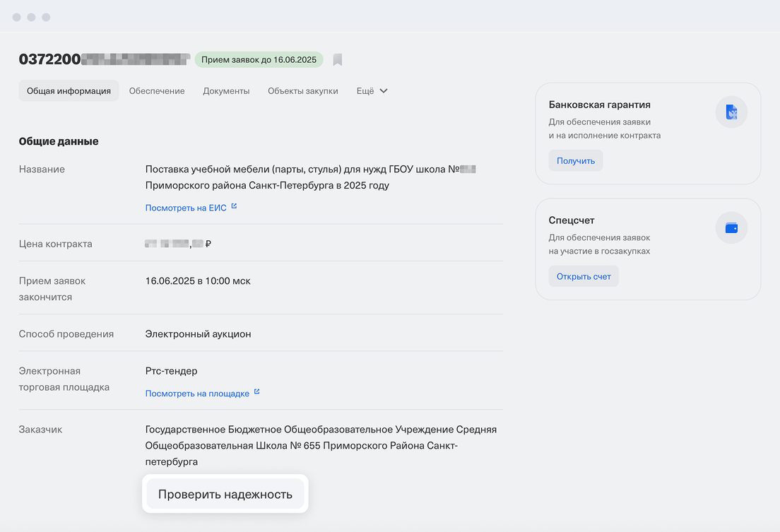The width and height of the screenshot is (780, 532).
Task: Click external-link arrow beside Посмотреть на ЕИС
Action: 234,207
